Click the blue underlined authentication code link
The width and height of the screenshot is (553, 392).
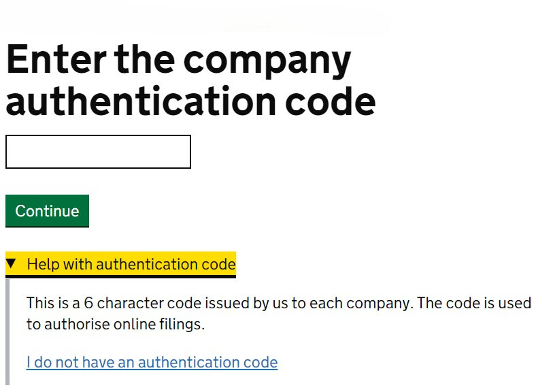[x=152, y=362]
